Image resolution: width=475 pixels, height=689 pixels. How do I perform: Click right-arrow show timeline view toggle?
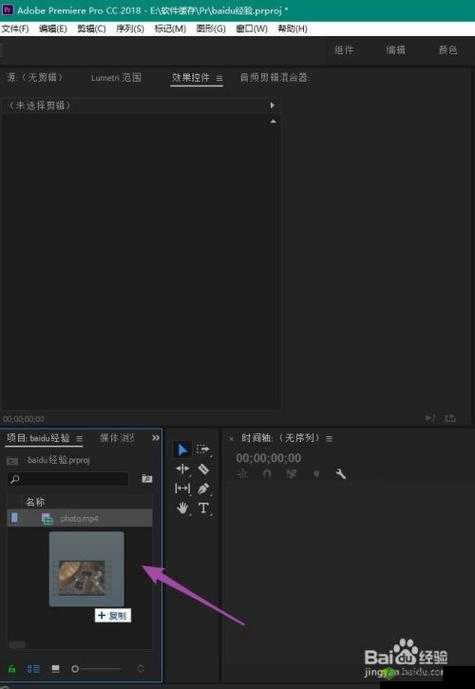click(272, 105)
